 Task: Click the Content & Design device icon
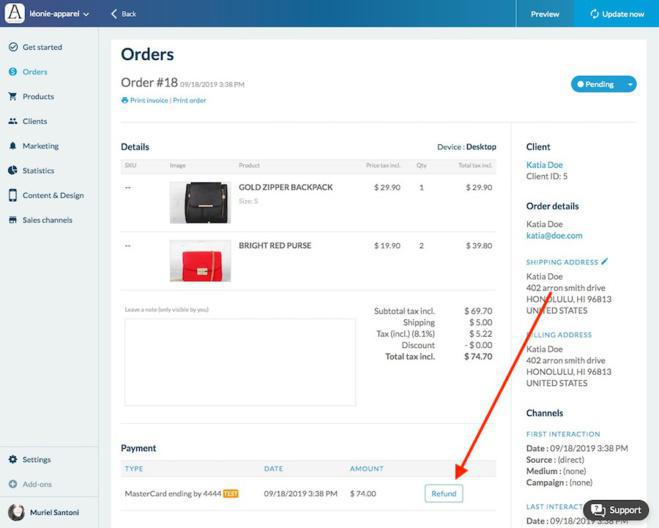(13, 195)
